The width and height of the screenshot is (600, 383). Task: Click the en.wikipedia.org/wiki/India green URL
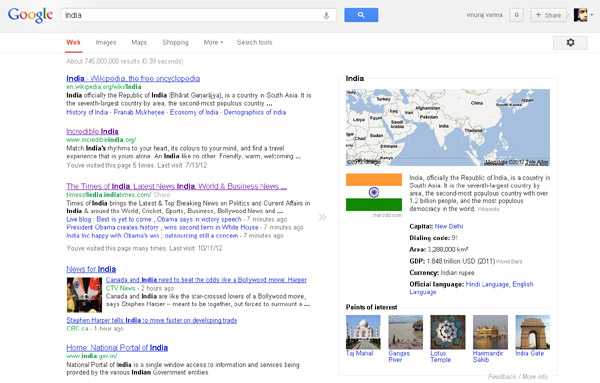click(x=104, y=87)
